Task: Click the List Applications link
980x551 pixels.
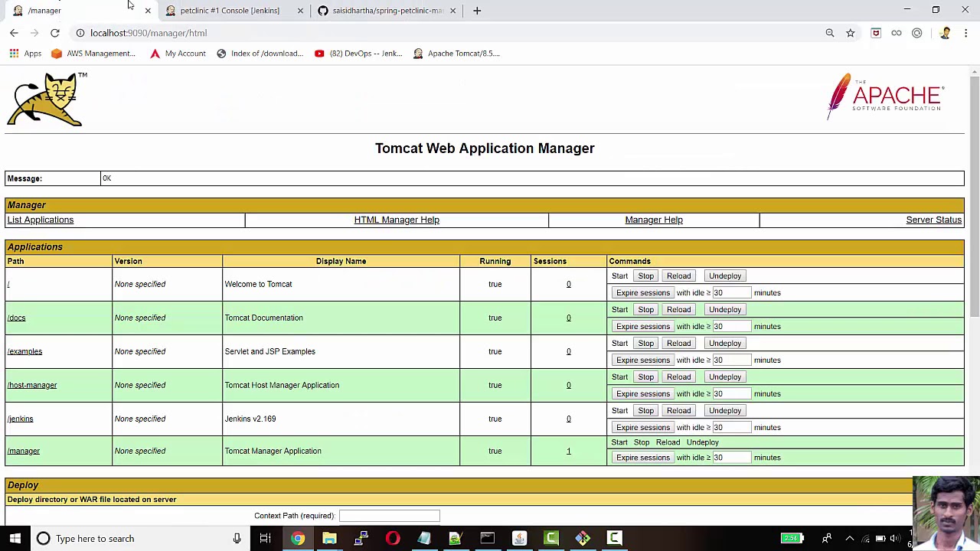Action: 41,220
